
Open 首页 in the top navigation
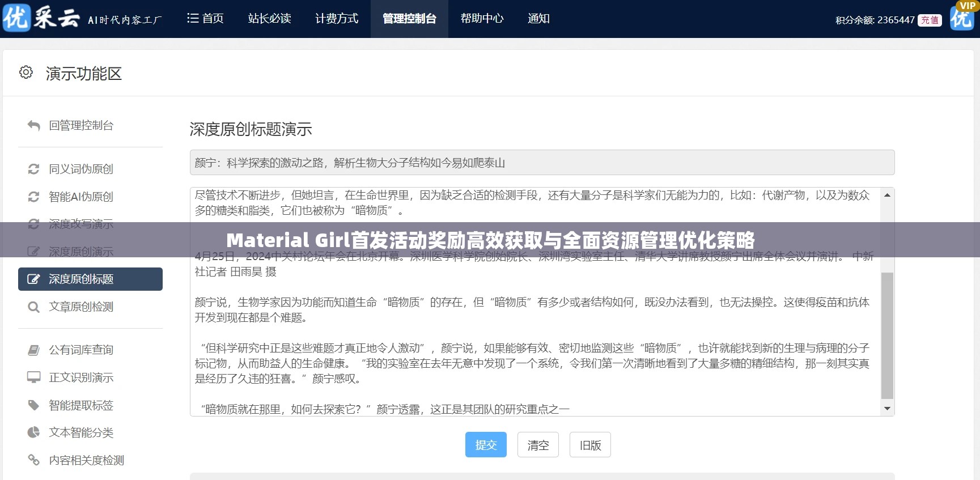point(205,19)
